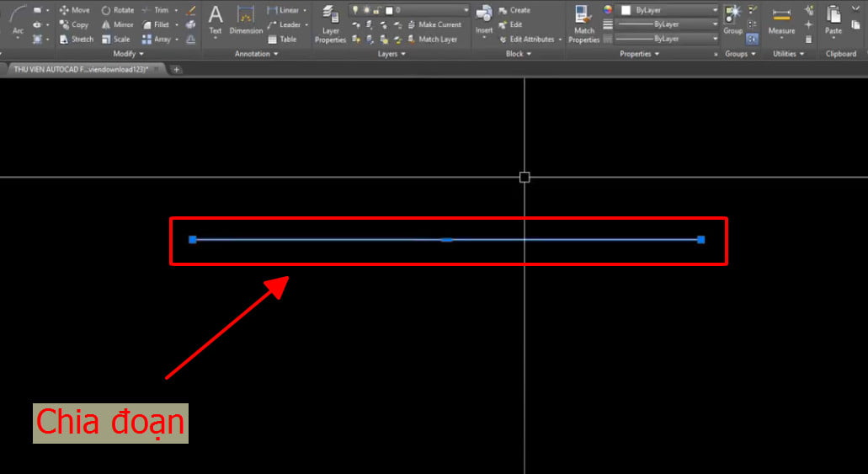Choose the Stretch tool
The width and height of the screenshot is (868, 474).
(x=76, y=39)
